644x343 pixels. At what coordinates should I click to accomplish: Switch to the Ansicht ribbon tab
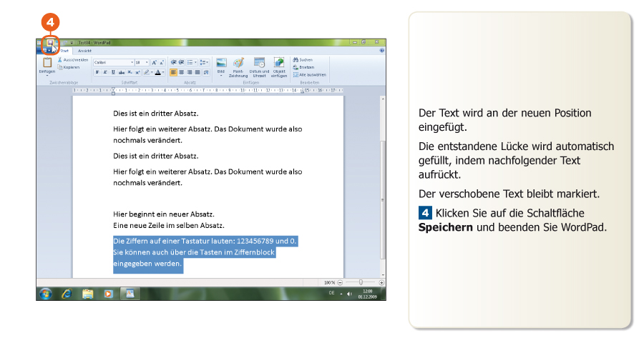84,51
